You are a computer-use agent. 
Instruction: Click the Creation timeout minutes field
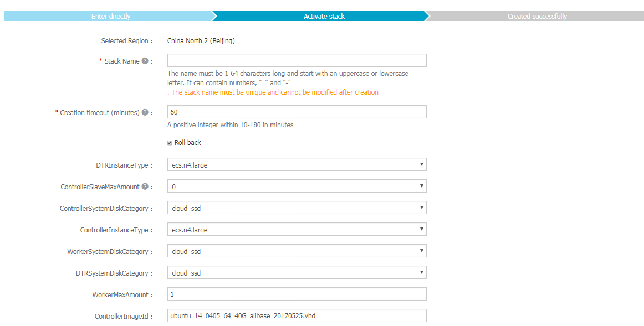pos(297,112)
